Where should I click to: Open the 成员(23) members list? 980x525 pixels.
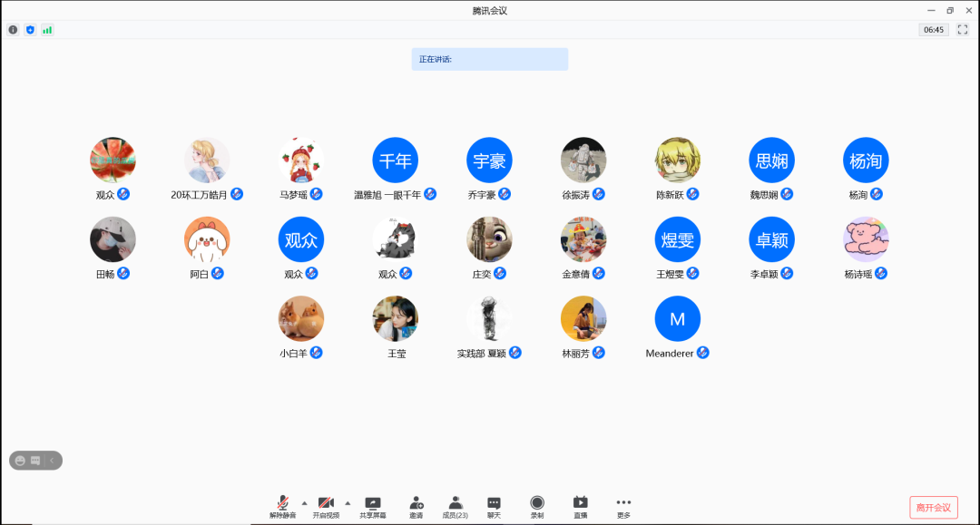pyautogui.click(x=455, y=504)
